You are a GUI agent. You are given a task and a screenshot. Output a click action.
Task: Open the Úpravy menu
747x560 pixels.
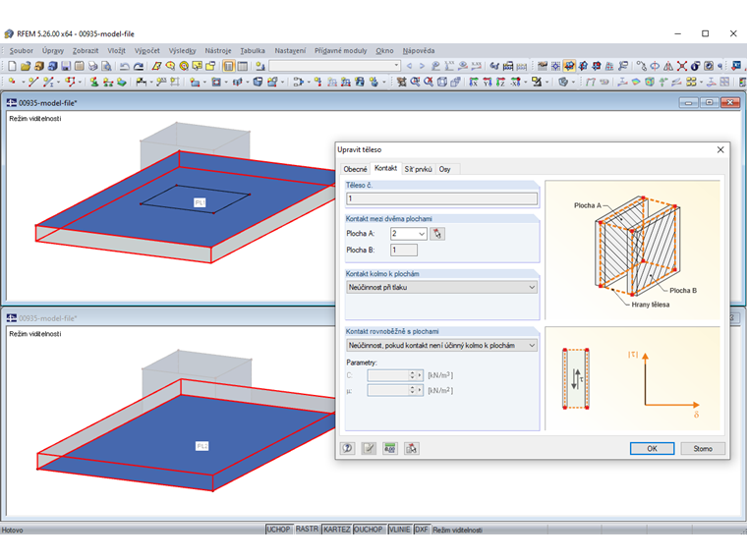[53, 50]
